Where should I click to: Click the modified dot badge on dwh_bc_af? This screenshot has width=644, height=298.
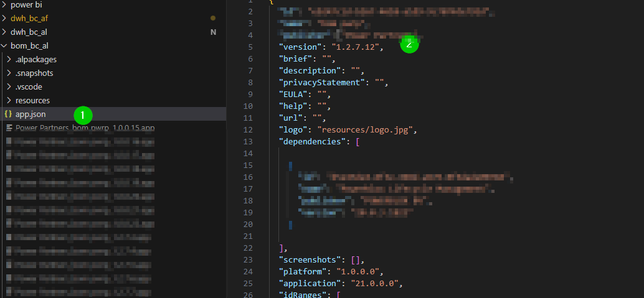point(213,18)
